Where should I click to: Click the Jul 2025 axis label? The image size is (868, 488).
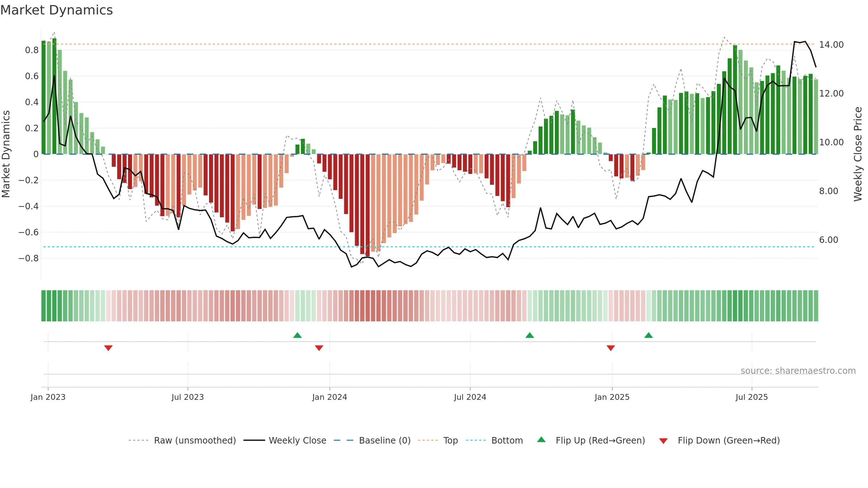[x=752, y=397]
